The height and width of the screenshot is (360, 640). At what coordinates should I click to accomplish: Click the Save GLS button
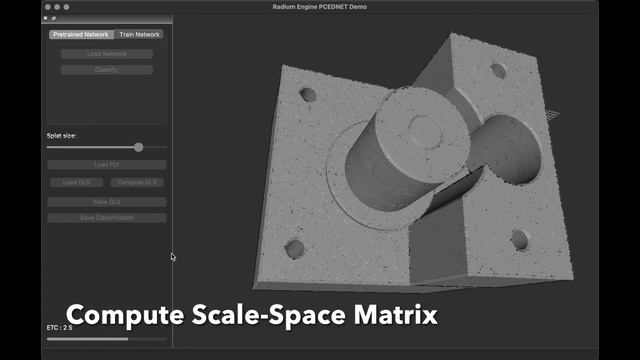[107, 202]
